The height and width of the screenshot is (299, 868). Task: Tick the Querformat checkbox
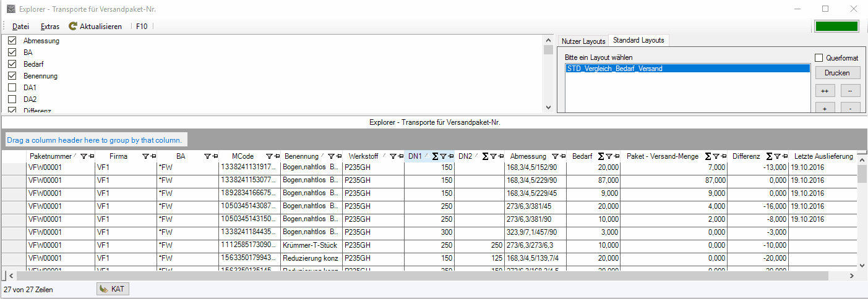(x=819, y=57)
